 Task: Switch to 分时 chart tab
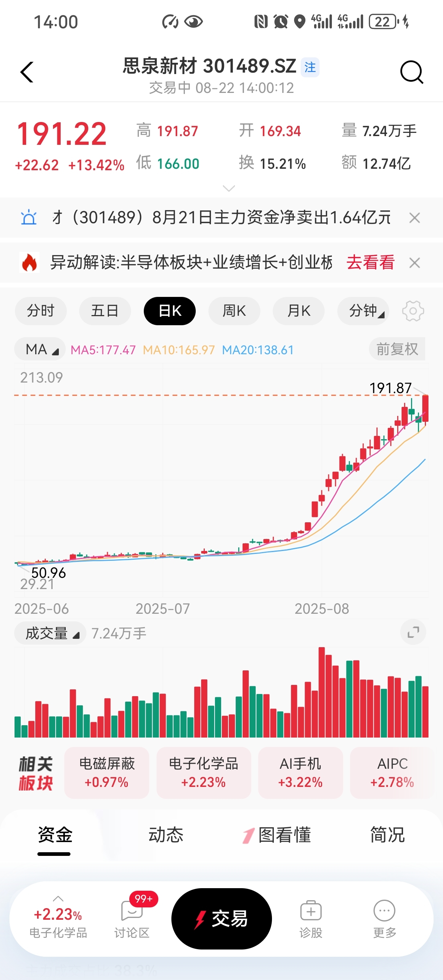[41, 311]
